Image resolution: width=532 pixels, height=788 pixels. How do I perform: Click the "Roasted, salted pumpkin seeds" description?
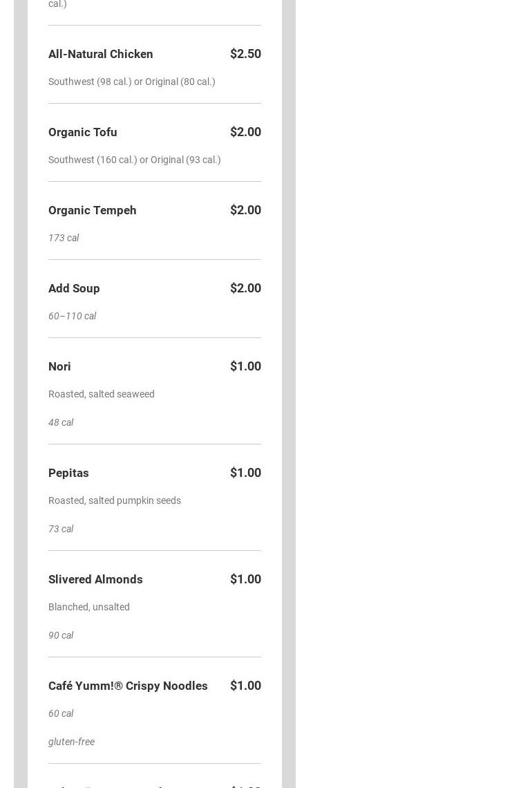click(115, 500)
